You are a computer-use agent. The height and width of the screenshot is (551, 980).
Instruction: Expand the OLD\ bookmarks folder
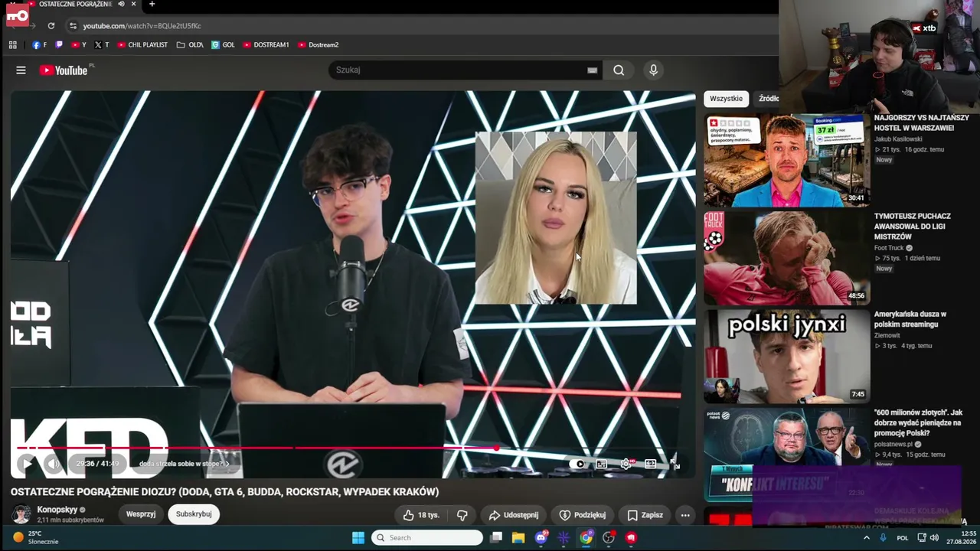tap(190, 45)
